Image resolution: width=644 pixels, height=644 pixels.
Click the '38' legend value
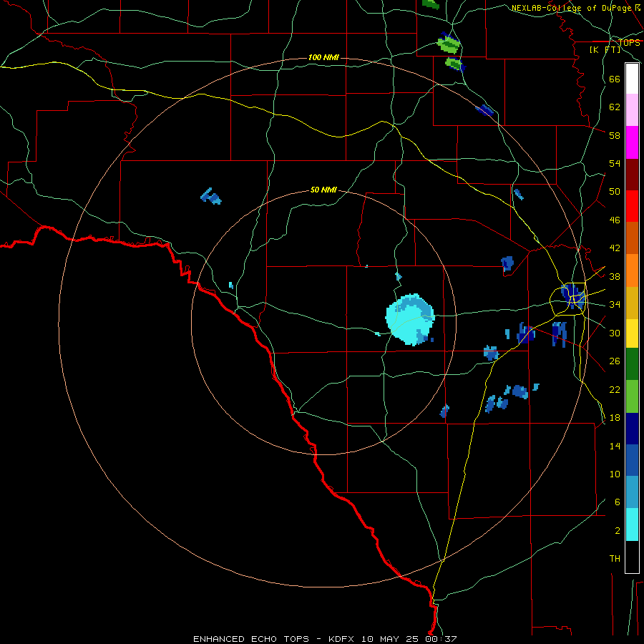[615, 276]
